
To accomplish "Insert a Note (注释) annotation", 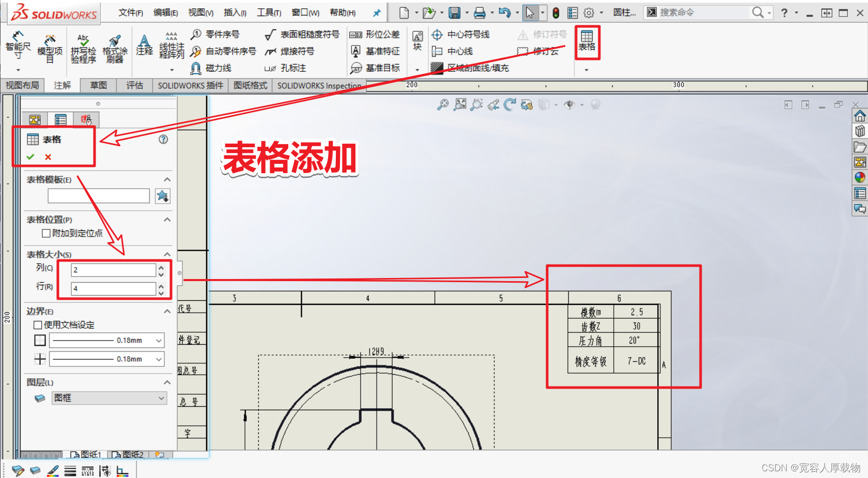I will (144, 44).
